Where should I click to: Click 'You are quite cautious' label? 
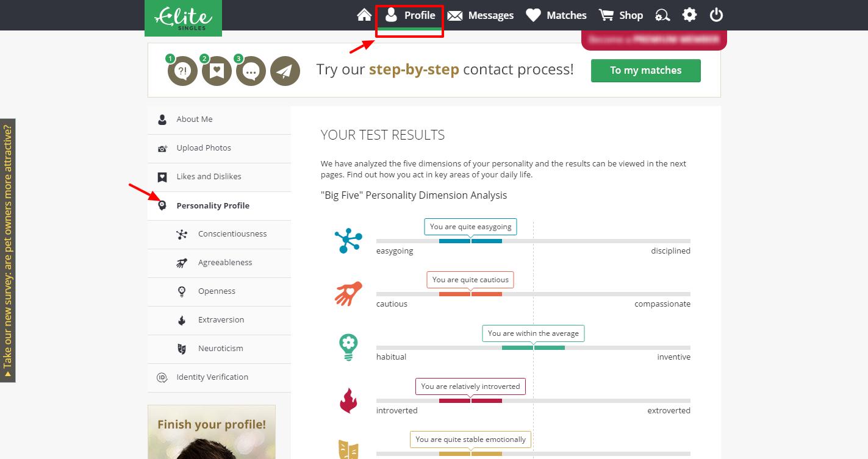click(x=470, y=280)
